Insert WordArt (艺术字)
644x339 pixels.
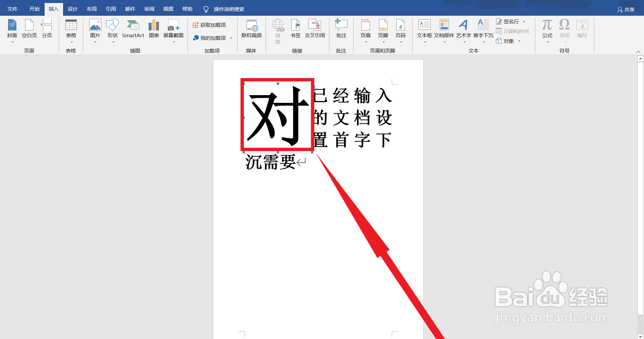coord(464,31)
